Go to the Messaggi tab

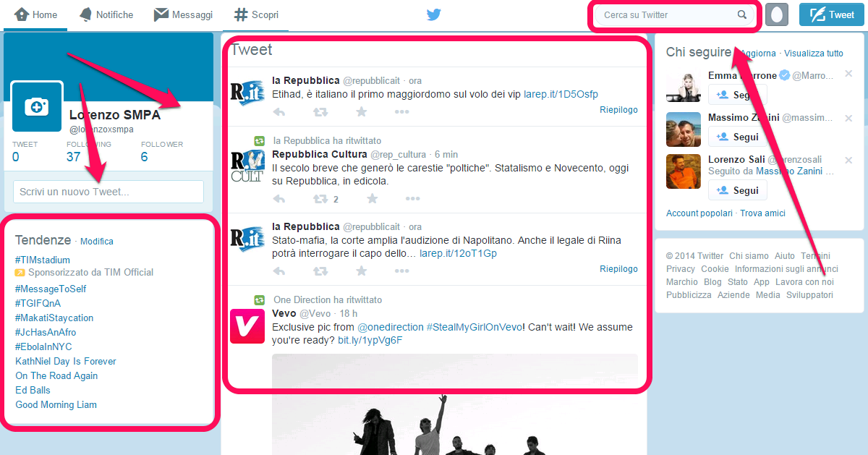point(184,14)
